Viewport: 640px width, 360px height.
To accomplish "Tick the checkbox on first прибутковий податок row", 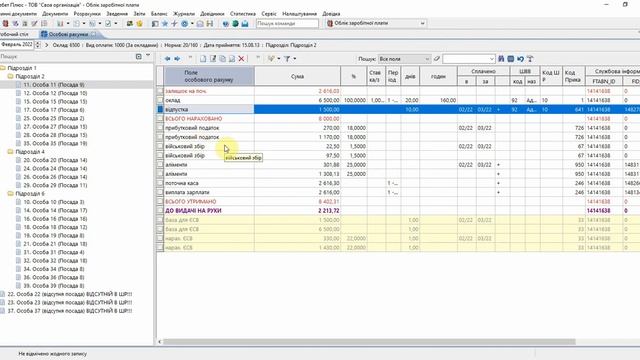I will 160,128.
